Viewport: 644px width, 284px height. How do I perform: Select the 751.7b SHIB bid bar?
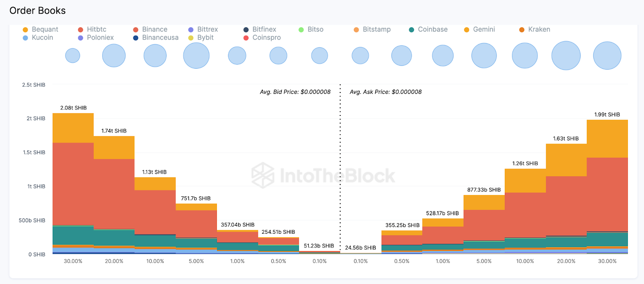196,225
